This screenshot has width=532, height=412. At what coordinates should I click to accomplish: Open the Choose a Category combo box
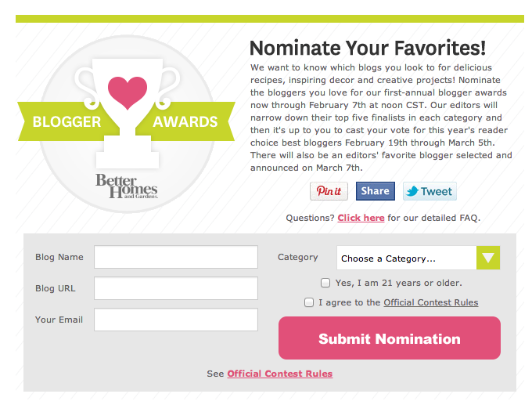click(x=419, y=258)
